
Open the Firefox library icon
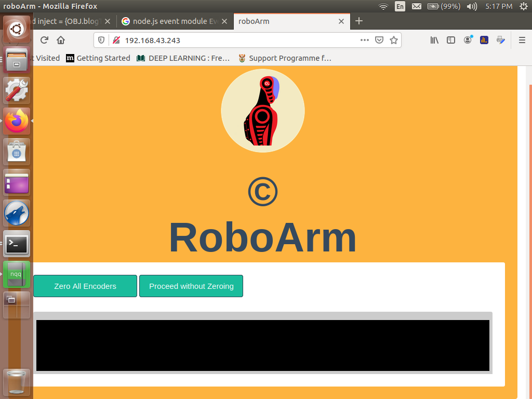(434, 40)
